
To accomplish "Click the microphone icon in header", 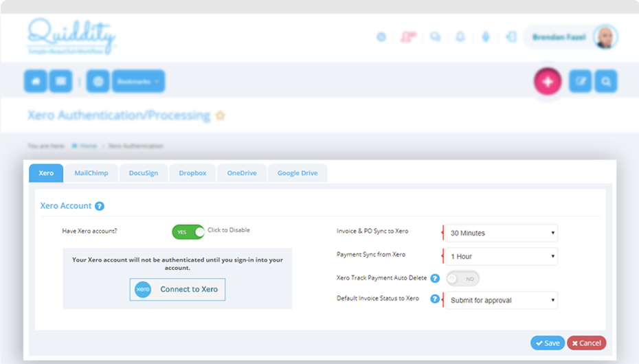I will point(486,37).
